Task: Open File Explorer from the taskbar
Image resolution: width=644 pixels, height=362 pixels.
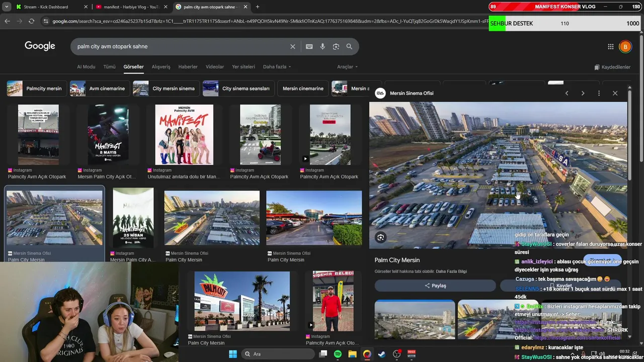Action: click(352, 354)
